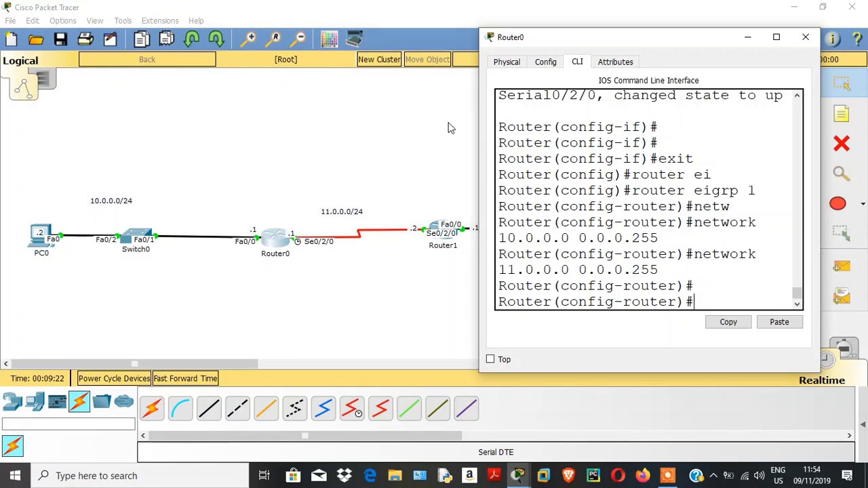Image resolution: width=868 pixels, height=488 pixels.
Task: Add a simple PDU envelope
Action: click(x=842, y=266)
